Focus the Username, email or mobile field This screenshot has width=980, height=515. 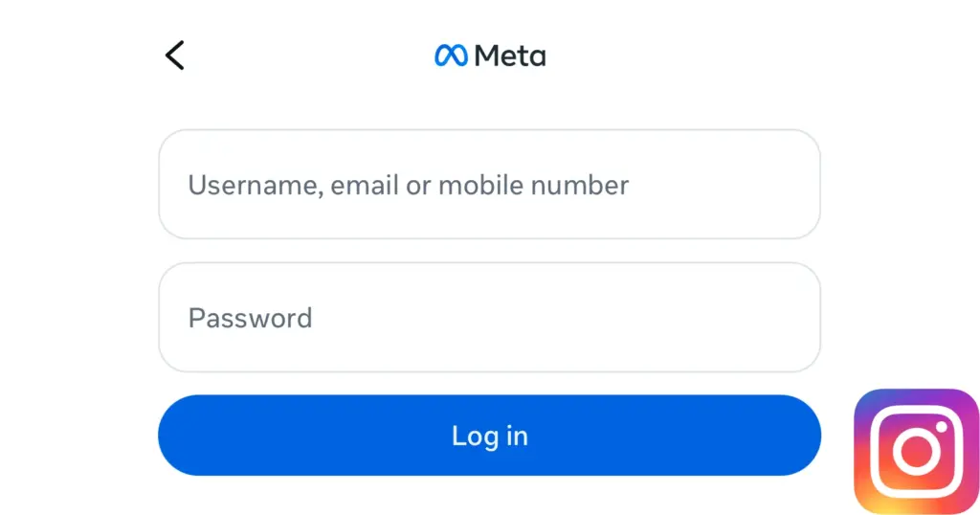489,184
